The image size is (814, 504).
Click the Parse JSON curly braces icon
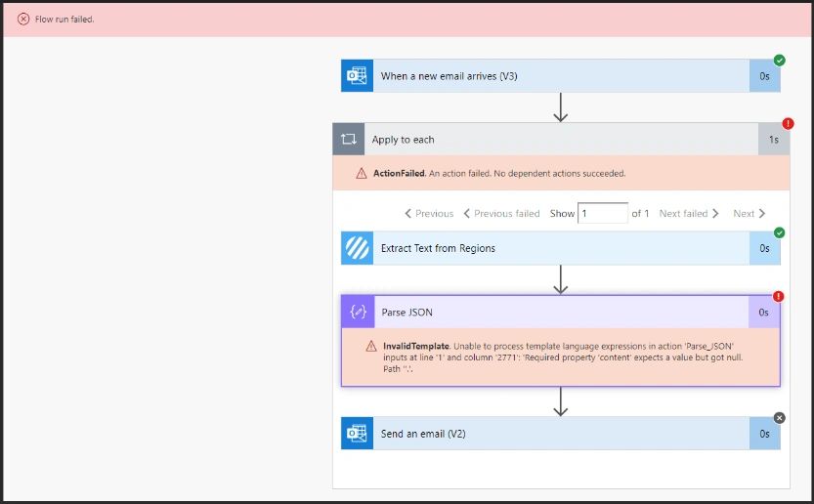click(357, 313)
